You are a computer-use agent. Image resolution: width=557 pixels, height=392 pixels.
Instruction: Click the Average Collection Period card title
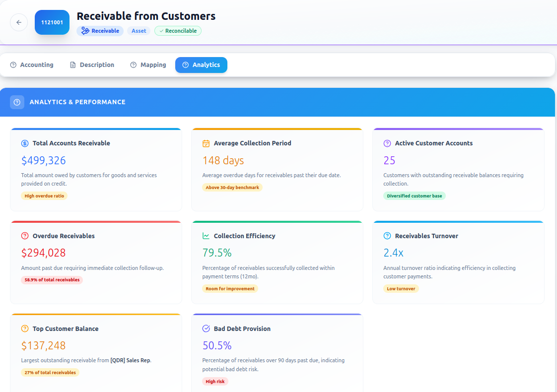[253, 143]
